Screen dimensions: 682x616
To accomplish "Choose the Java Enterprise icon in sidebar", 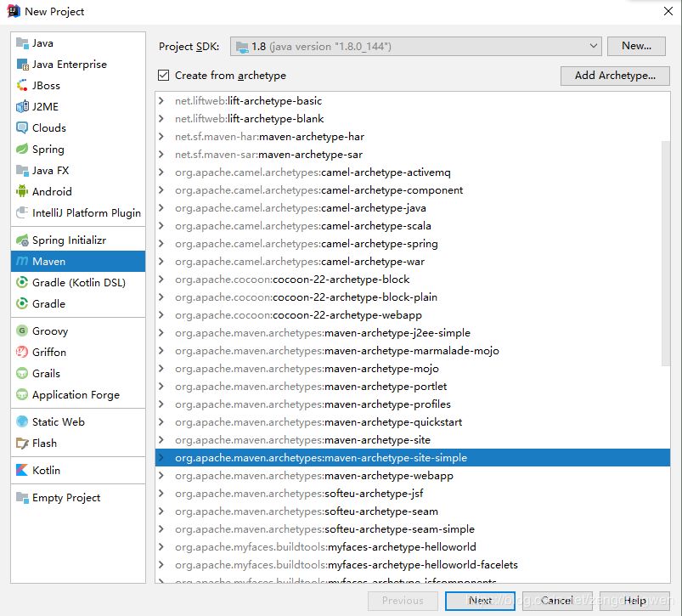I will (x=22, y=64).
